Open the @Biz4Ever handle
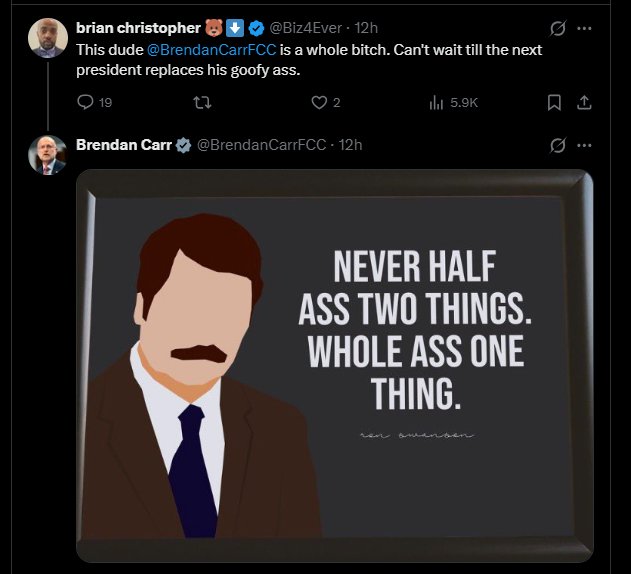The image size is (631, 574). (305, 28)
